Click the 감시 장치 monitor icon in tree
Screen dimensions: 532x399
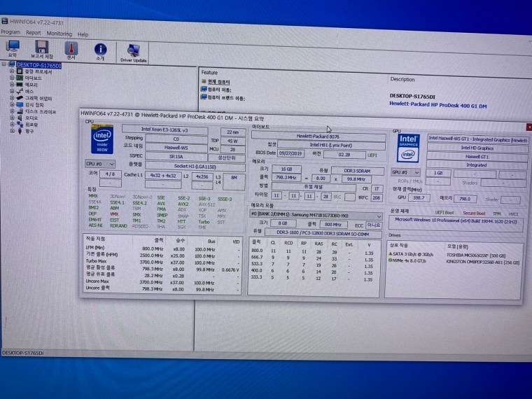click(x=20, y=104)
